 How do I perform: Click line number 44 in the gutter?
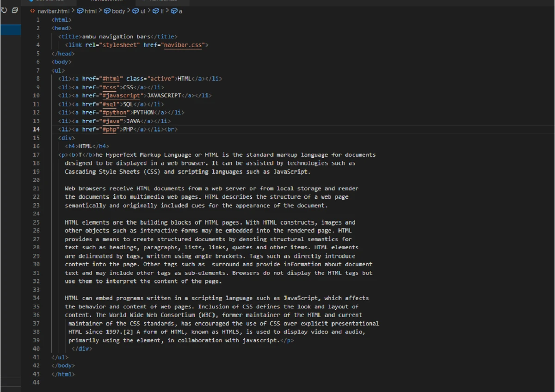(36, 382)
